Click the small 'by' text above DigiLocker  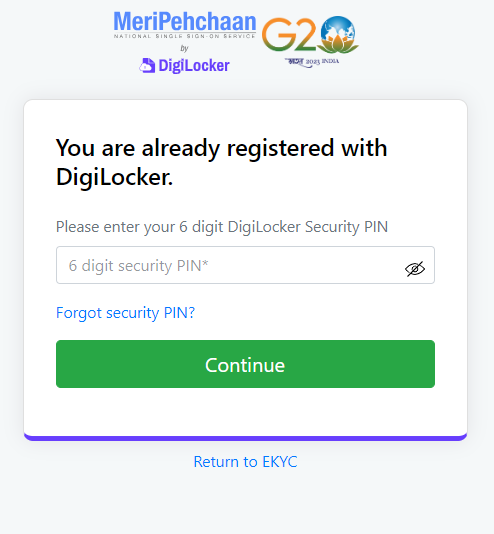click(x=184, y=48)
